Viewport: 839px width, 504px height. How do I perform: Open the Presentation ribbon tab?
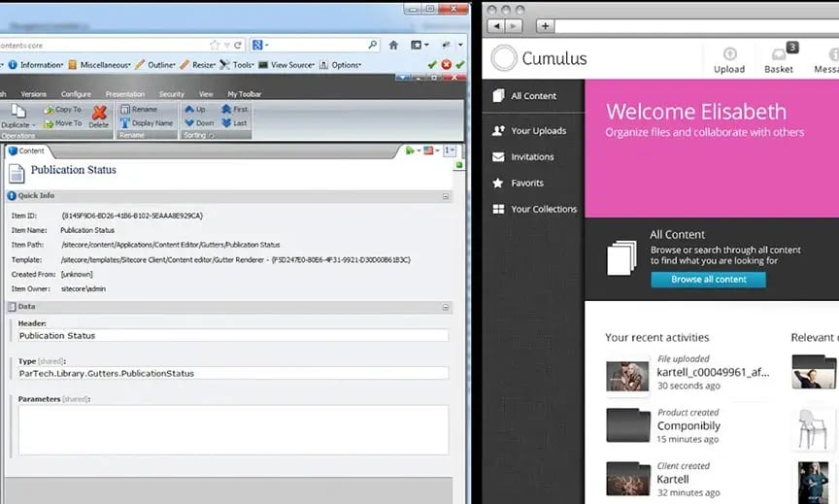tap(125, 94)
